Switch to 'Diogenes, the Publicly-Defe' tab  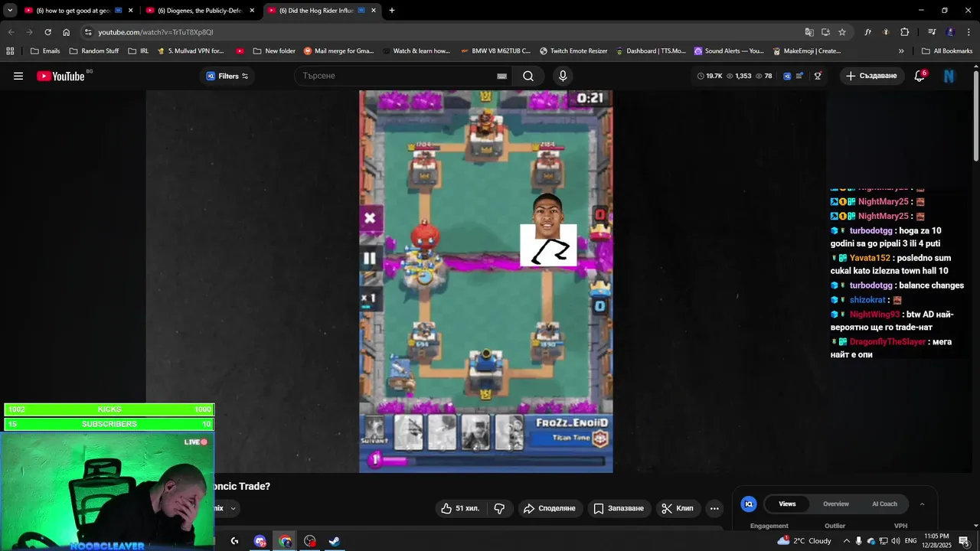pos(201,11)
